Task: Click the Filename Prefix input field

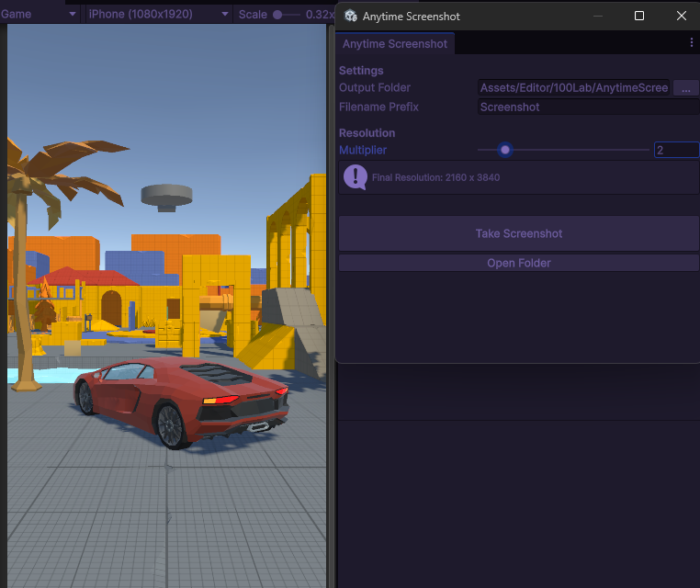Action: pos(589,107)
